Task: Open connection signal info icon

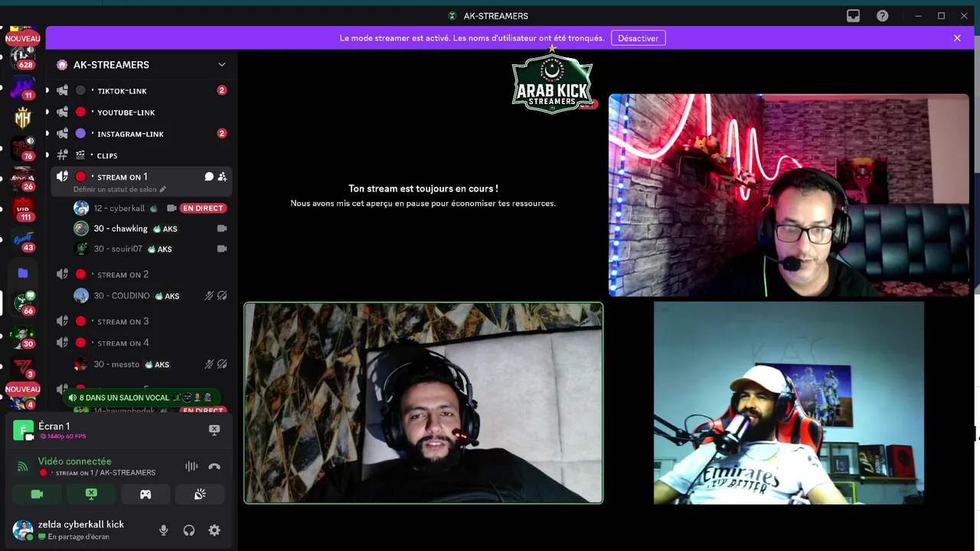Action: click(22, 466)
